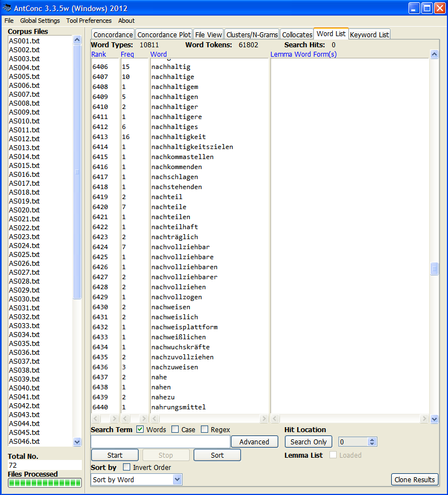
Task: Enable the Case checkbox
Action: [x=175, y=429]
